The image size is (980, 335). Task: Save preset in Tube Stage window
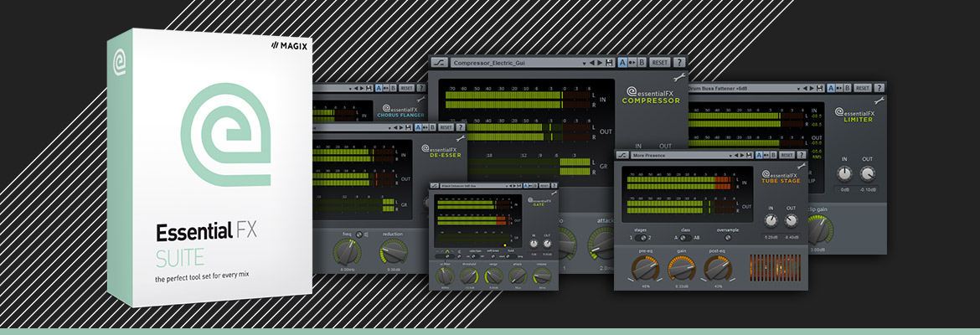(749, 155)
